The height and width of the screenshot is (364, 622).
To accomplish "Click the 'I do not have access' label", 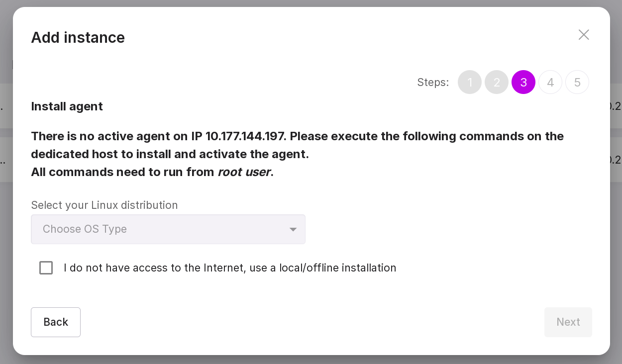I will 230,268.
